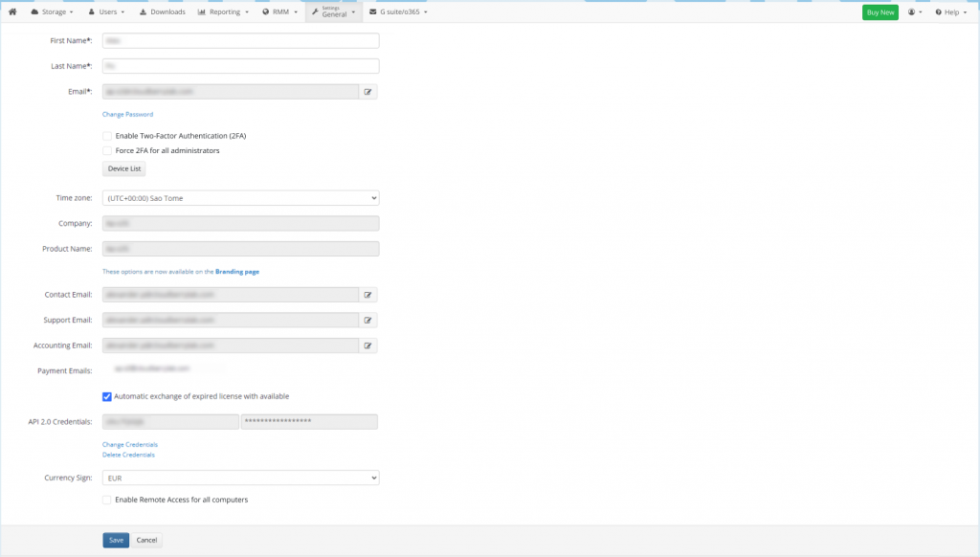
Task: Enable Two-Factor Authentication checkbox
Action: tap(107, 136)
